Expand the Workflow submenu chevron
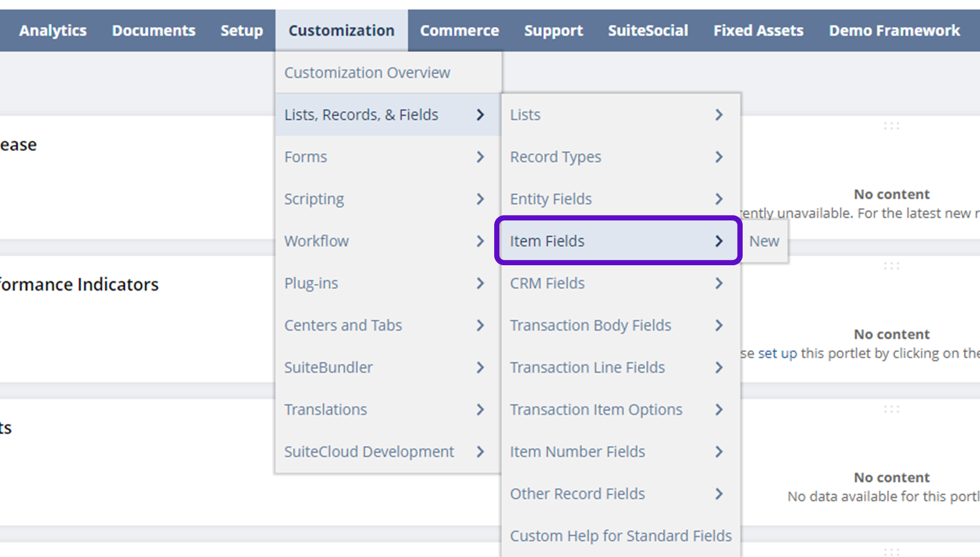Viewport: 980px width, 557px height. click(480, 241)
